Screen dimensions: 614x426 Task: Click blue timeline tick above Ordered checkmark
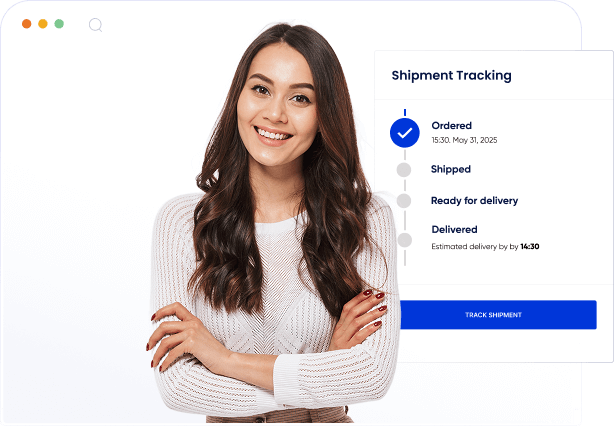pyautogui.click(x=405, y=113)
